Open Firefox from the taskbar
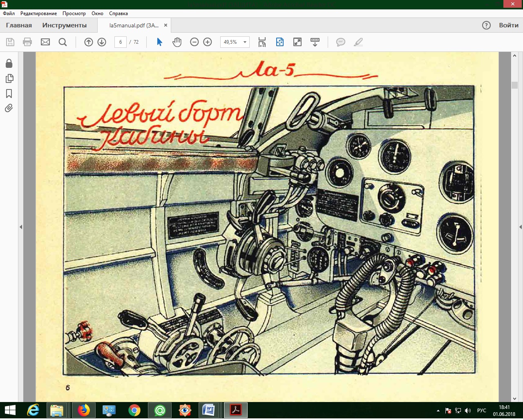 coord(83,410)
